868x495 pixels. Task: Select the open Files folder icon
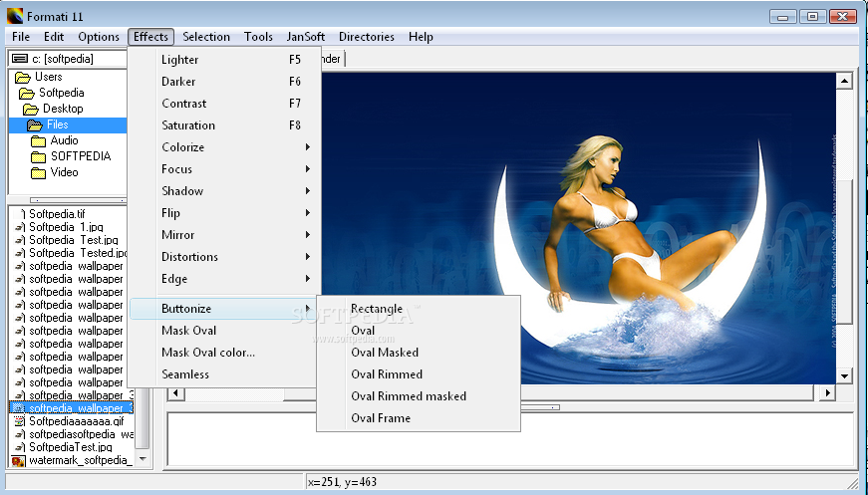(34, 124)
